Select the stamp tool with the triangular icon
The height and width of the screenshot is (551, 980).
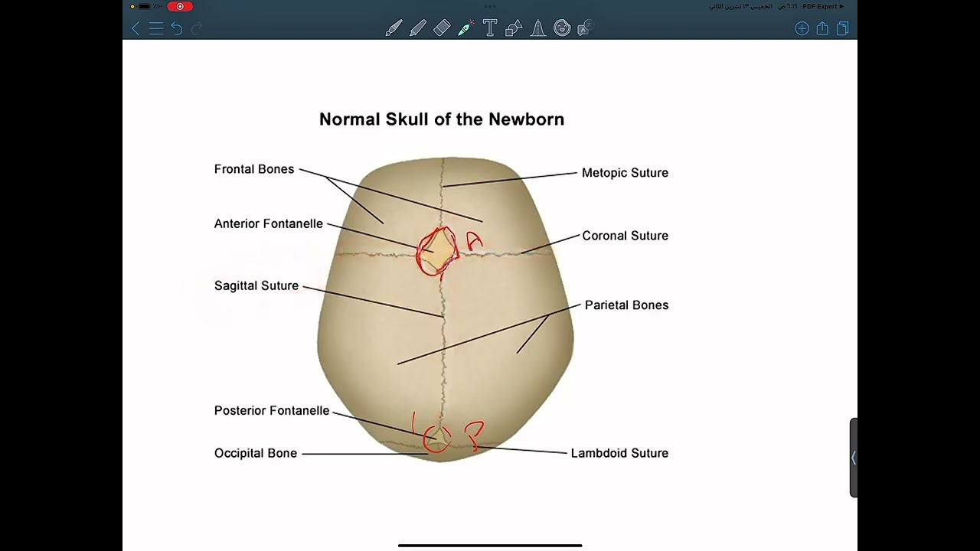[x=537, y=28]
